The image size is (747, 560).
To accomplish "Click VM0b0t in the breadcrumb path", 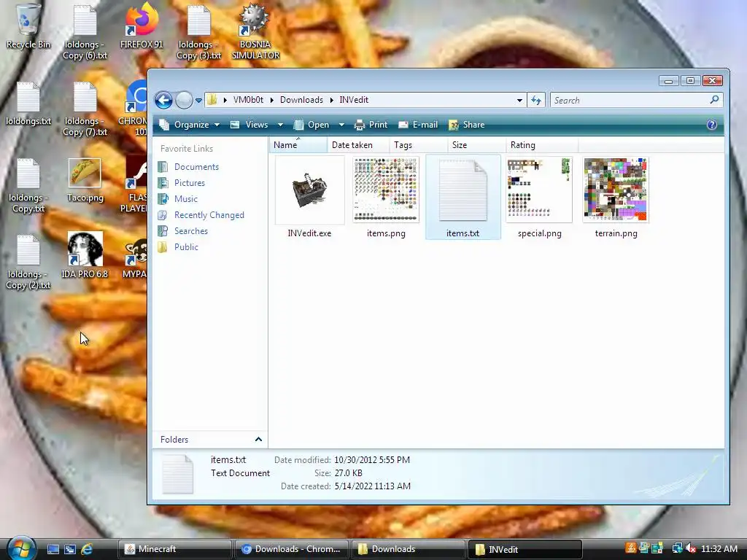I will tap(248, 100).
